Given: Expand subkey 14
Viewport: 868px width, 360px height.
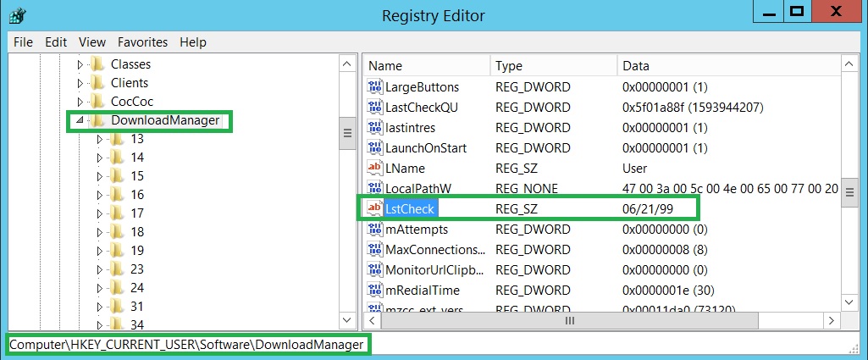Looking at the screenshot, I should coord(100,158).
